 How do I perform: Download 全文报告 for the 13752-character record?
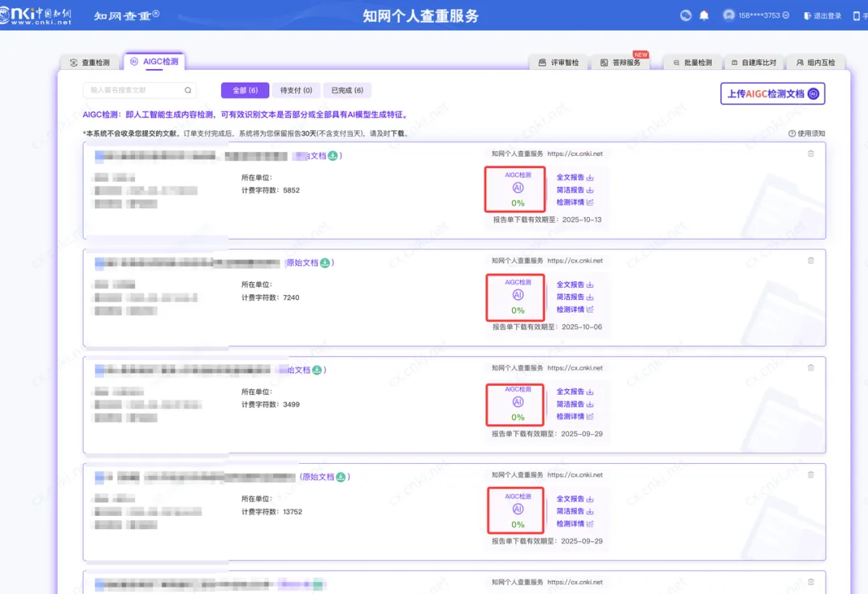tap(575, 499)
